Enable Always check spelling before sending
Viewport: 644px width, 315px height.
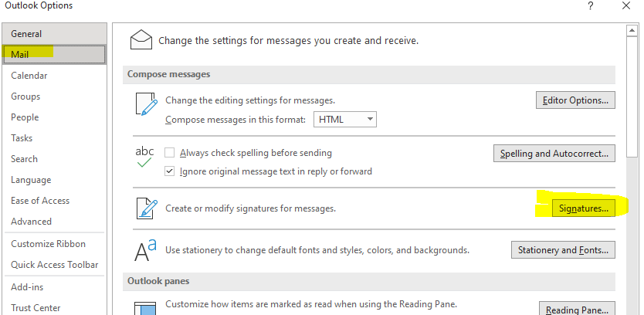click(x=169, y=153)
